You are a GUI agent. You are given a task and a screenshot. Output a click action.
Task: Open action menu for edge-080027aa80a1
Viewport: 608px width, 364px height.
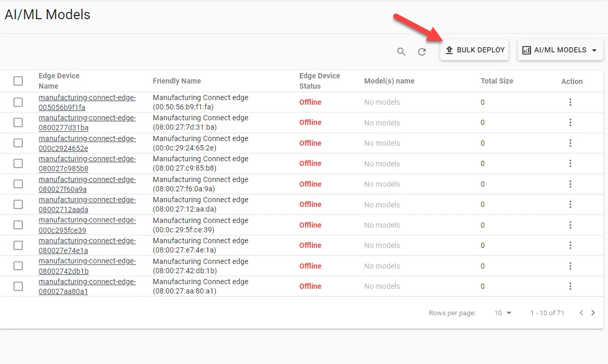click(570, 286)
